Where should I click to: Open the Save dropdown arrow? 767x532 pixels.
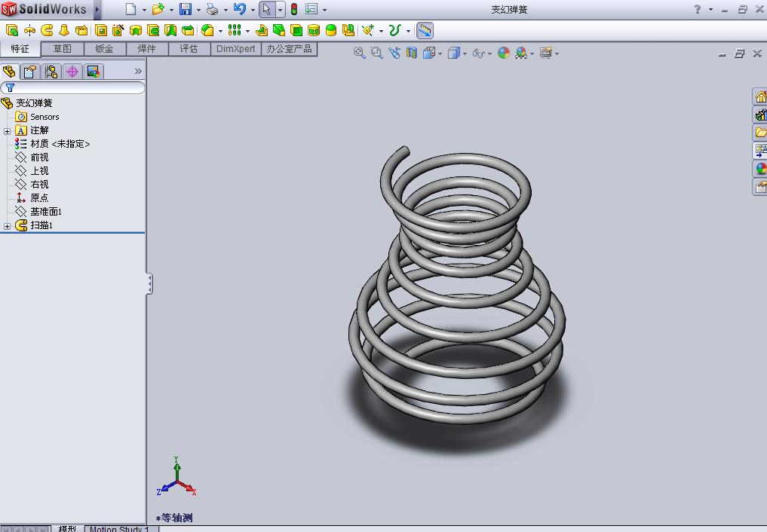pyautogui.click(x=198, y=9)
